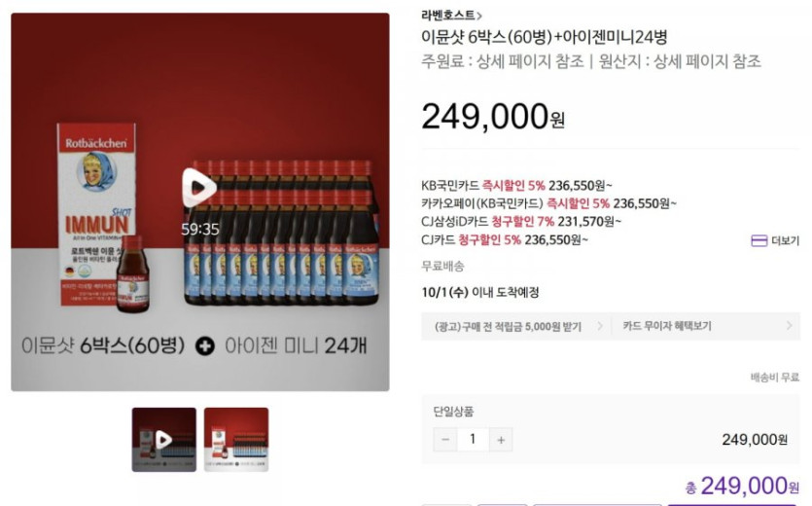The height and width of the screenshot is (506, 812).
Task: Play the product video on main image
Action: 198,188
